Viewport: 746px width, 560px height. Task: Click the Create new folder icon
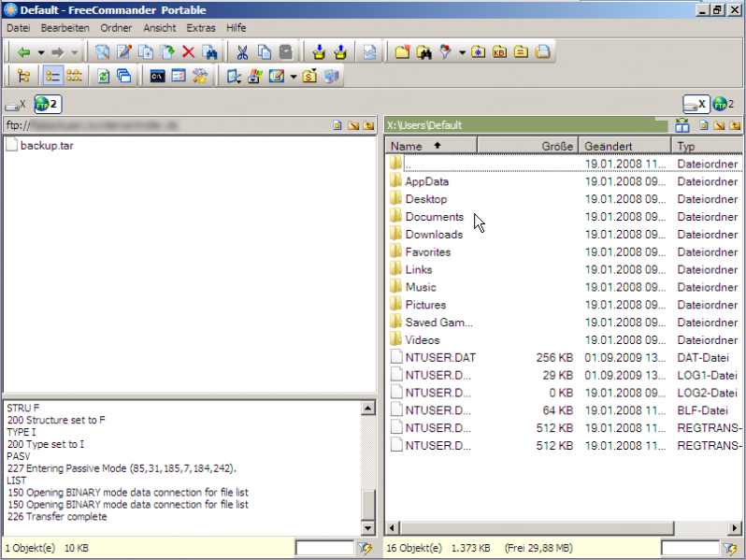[x=403, y=51]
